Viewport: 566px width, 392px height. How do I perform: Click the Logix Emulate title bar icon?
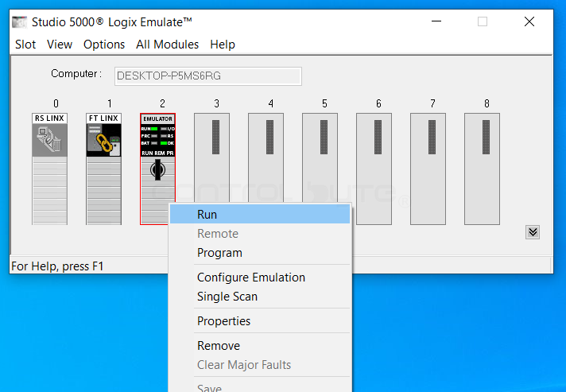(x=20, y=22)
